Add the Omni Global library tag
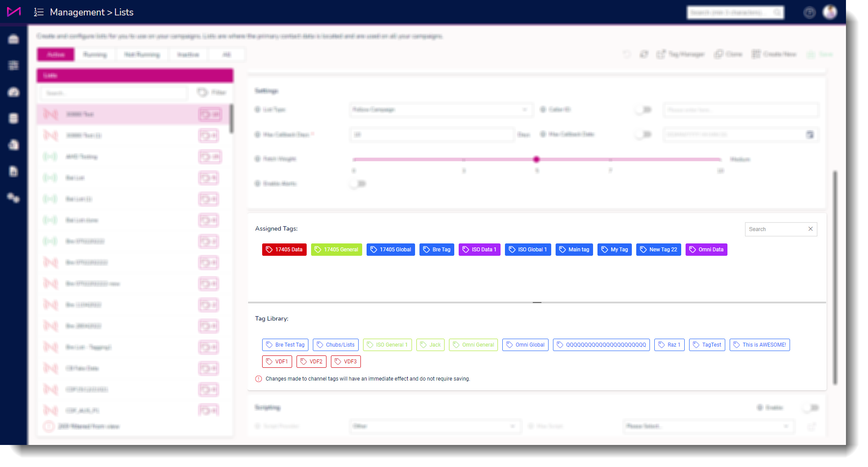The image size is (868, 467). (525, 345)
